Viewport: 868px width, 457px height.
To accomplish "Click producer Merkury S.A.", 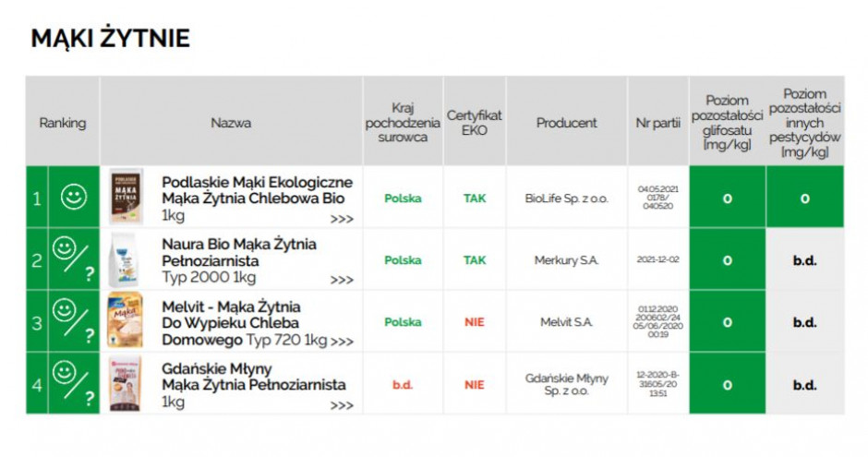I will [x=566, y=260].
